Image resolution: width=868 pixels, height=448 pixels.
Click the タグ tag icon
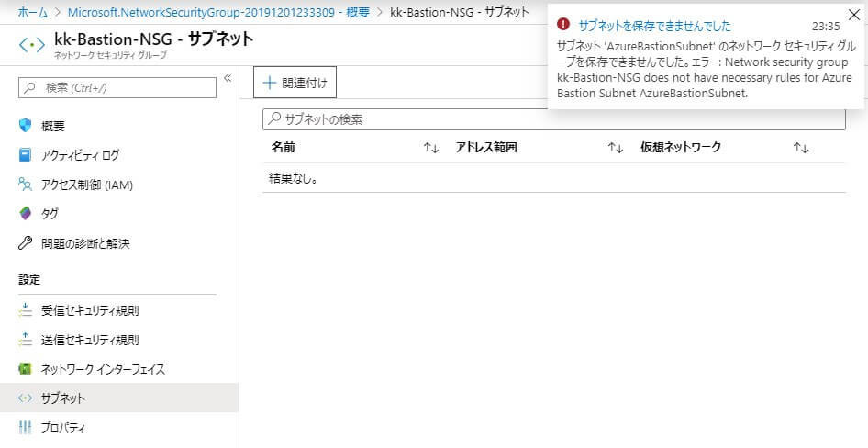coord(26,214)
